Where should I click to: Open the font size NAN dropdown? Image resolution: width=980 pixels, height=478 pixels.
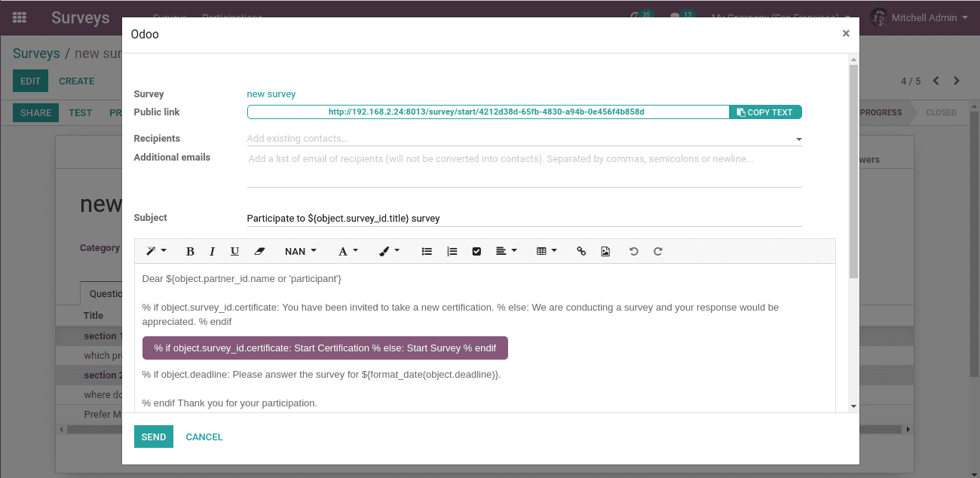(301, 251)
